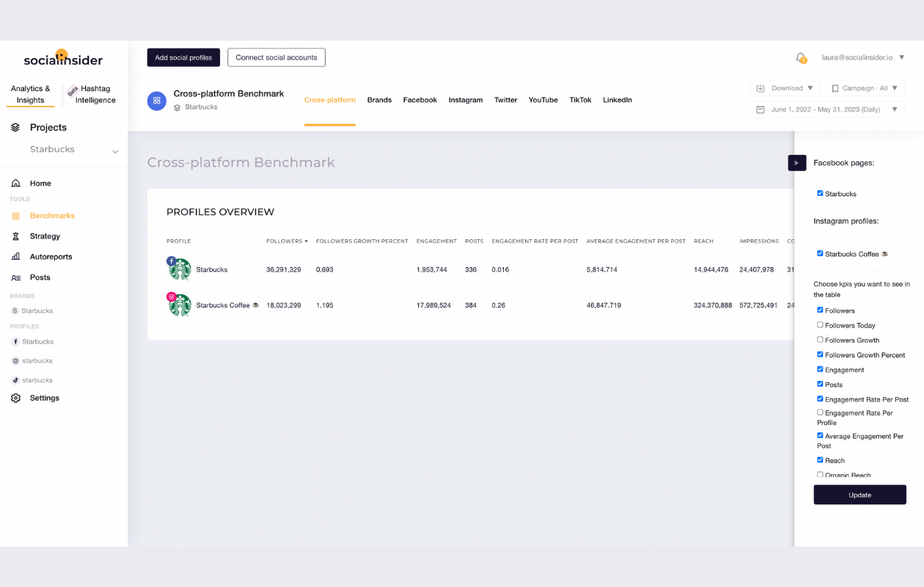Viewport: 924px width, 587px height.
Task: Click the Campaign bookmark icon
Action: click(x=835, y=88)
